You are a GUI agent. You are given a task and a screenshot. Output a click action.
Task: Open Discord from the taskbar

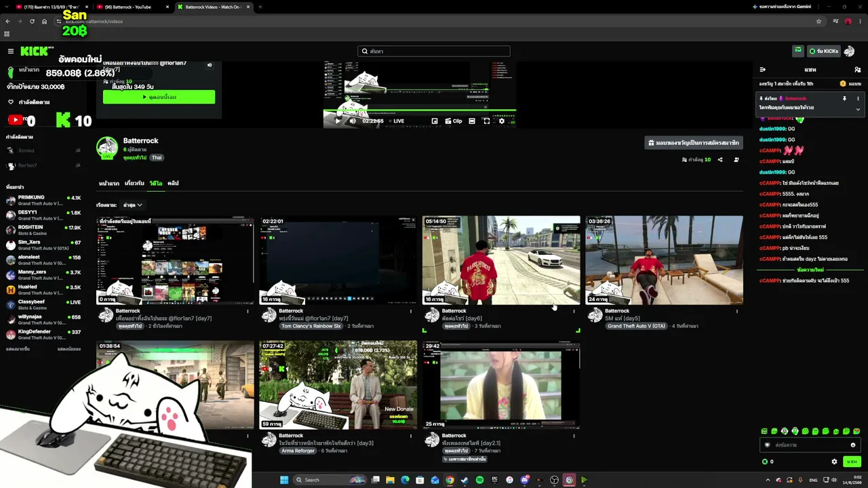pos(524,480)
